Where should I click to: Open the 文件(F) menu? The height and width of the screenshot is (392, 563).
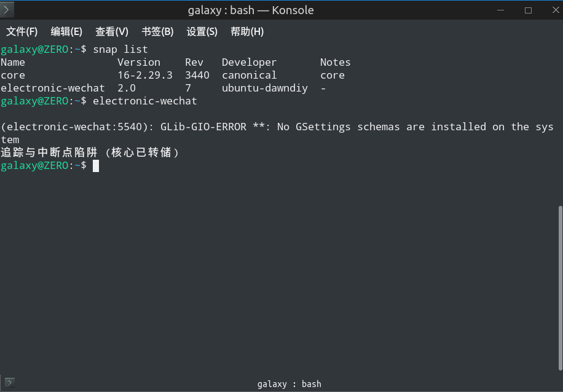click(x=22, y=31)
